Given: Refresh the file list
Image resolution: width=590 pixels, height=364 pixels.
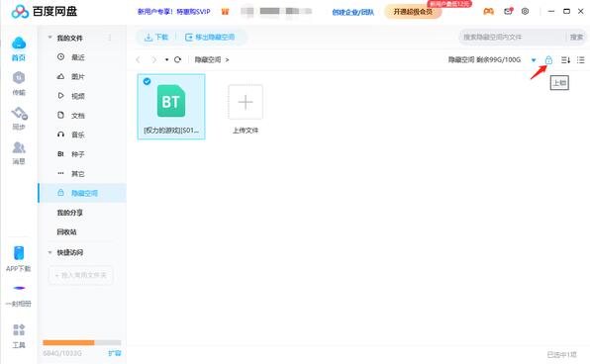Looking at the screenshot, I should [177, 59].
